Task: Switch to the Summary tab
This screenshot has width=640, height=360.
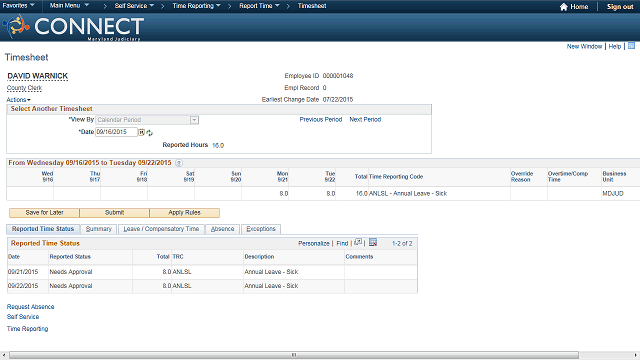Action: coord(98,229)
